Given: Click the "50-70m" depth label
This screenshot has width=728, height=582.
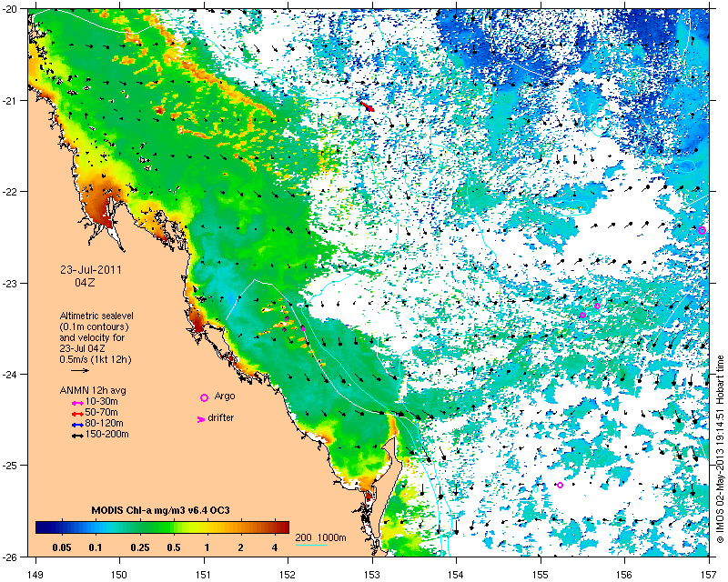Looking at the screenshot, I should pos(102,412).
